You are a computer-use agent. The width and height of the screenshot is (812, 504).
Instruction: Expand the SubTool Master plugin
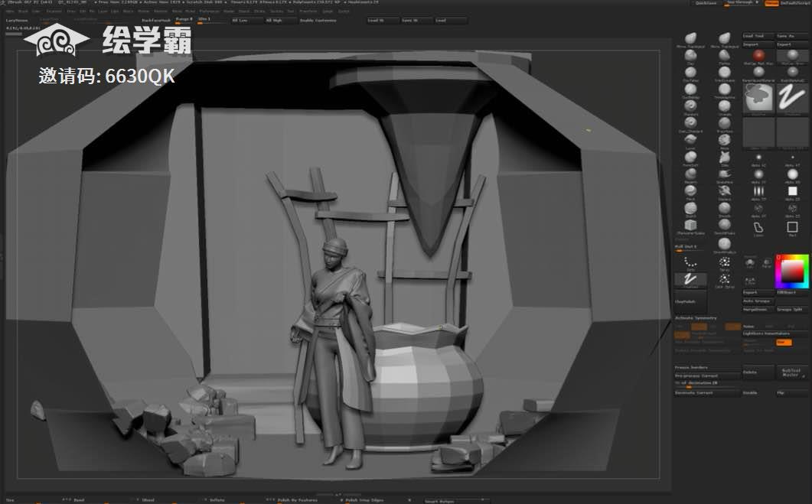pos(792,372)
